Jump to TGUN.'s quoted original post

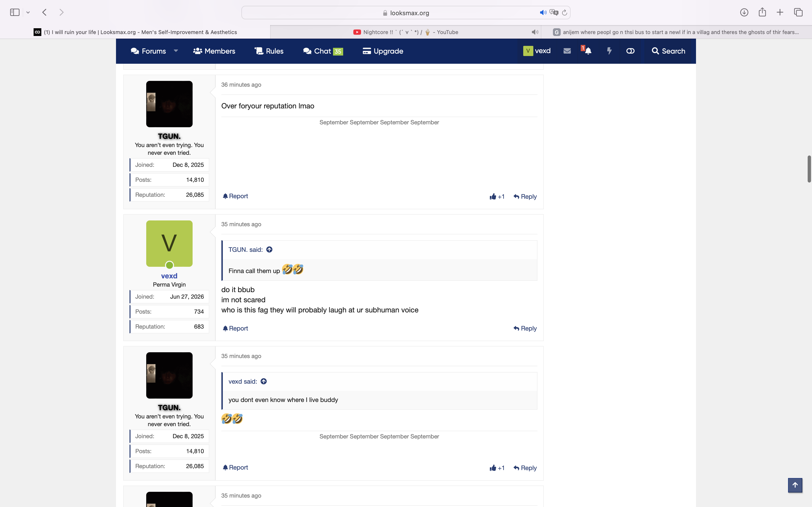point(269,249)
